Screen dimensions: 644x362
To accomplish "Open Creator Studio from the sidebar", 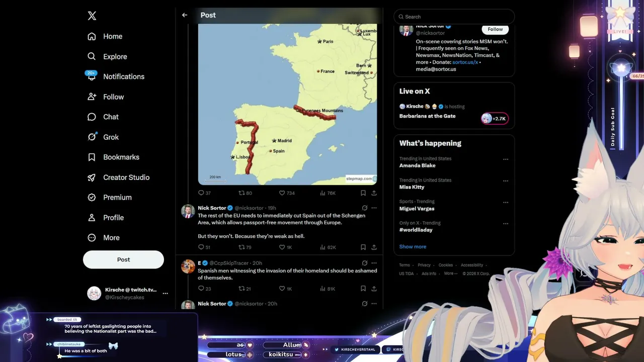I will [x=119, y=177].
